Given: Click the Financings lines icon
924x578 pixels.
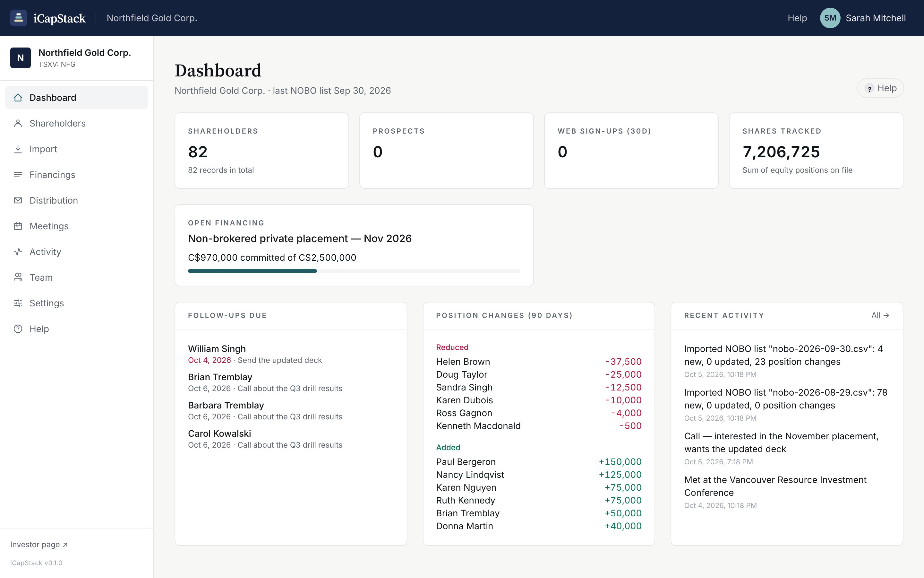Looking at the screenshot, I should 18,175.
